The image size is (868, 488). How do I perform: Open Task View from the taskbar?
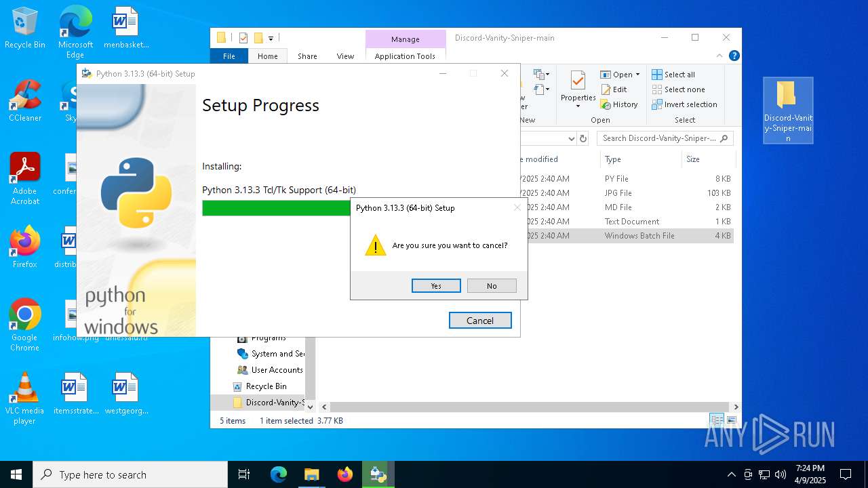click(x=244, y=474)
